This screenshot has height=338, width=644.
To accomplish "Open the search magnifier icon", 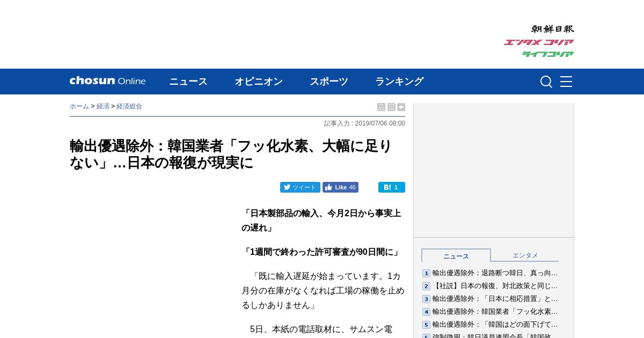I will 546,82.
